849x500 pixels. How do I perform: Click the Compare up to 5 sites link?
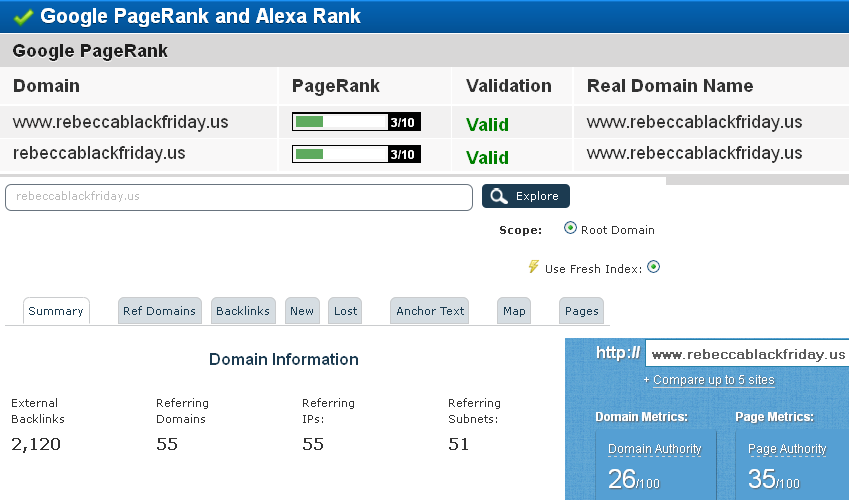714,380
